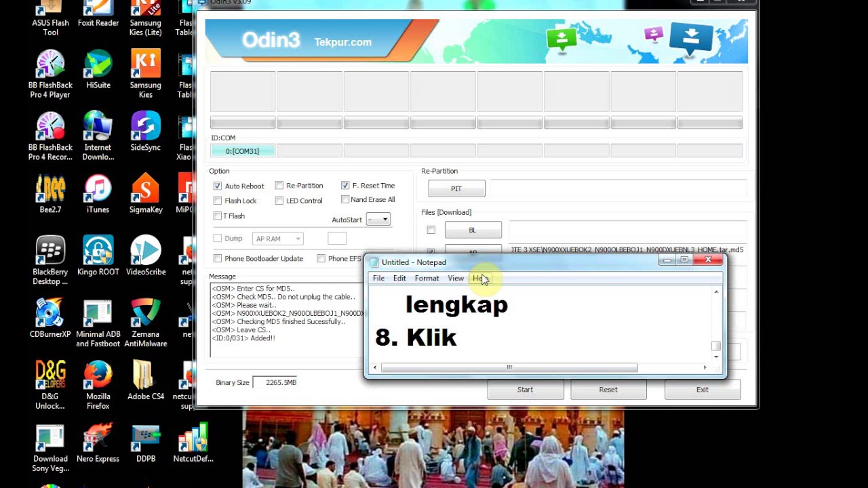Image resolution: width=868 pixels, height=488 pixels.
Task: Open Foxit Reader desktop icon
Action: coord(98,14)
